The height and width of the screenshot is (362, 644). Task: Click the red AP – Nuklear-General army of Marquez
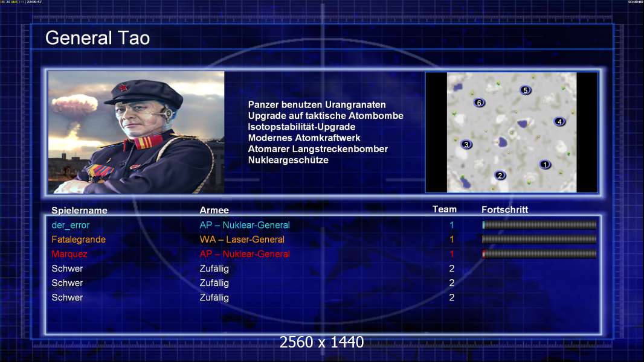coord(245,254)
